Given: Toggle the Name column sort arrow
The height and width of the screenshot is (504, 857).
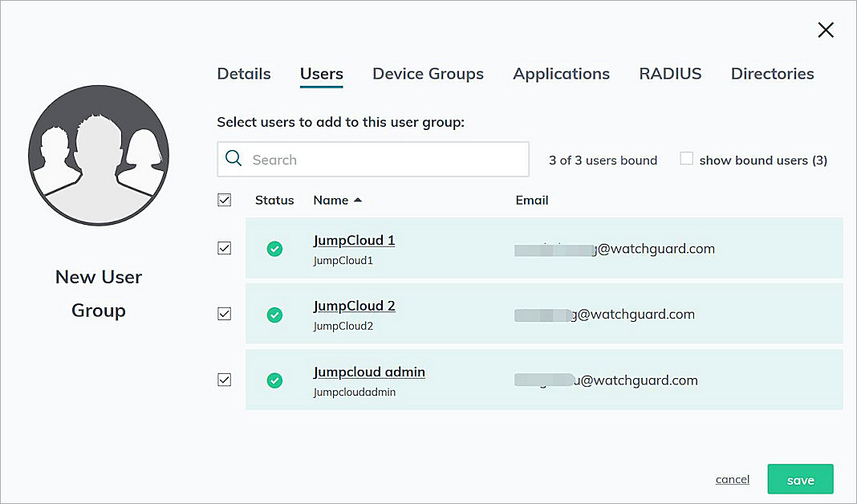Looking at the screenshot, I should pyautogui.click(x=359, y=199).
